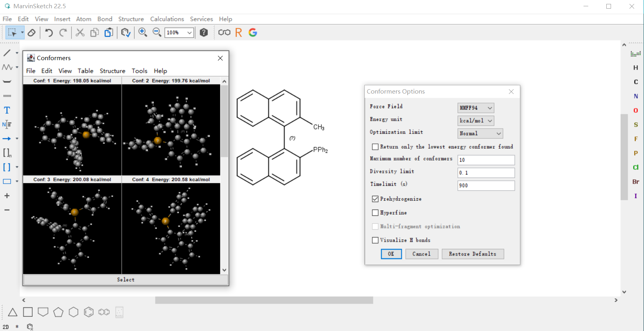Expand the selection tool dropdown arrow
Screen dimensions: 644x331
pyautogui.click(x=22, y=33)
